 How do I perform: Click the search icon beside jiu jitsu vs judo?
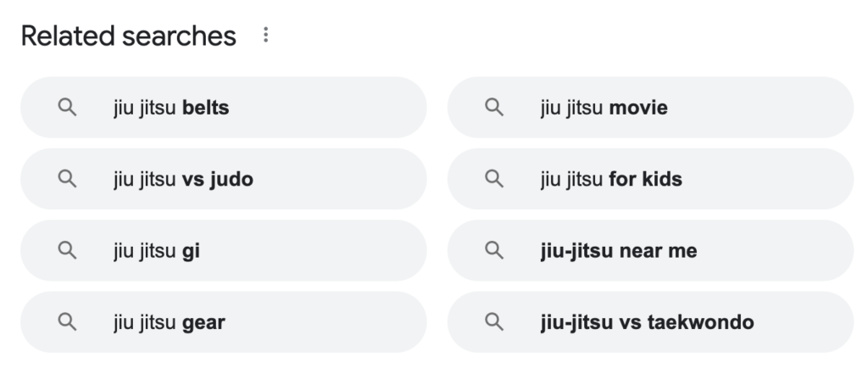coord(68,179)
